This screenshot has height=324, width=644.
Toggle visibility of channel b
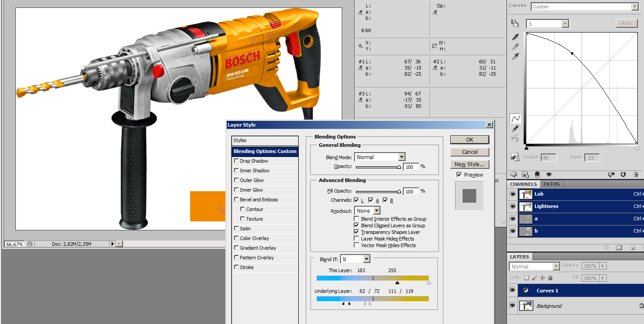tap(513, 231)
